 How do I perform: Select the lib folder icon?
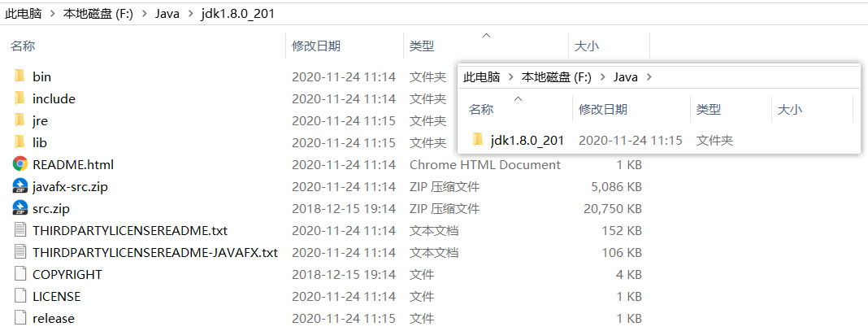20,142
